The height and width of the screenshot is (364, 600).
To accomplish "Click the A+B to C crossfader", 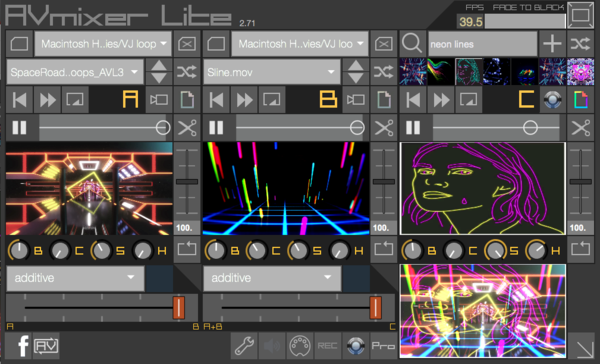I will point(299,308).
